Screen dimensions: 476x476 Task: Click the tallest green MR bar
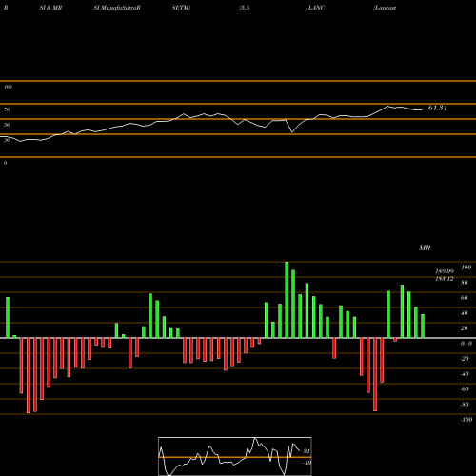(x=287, y=300)
